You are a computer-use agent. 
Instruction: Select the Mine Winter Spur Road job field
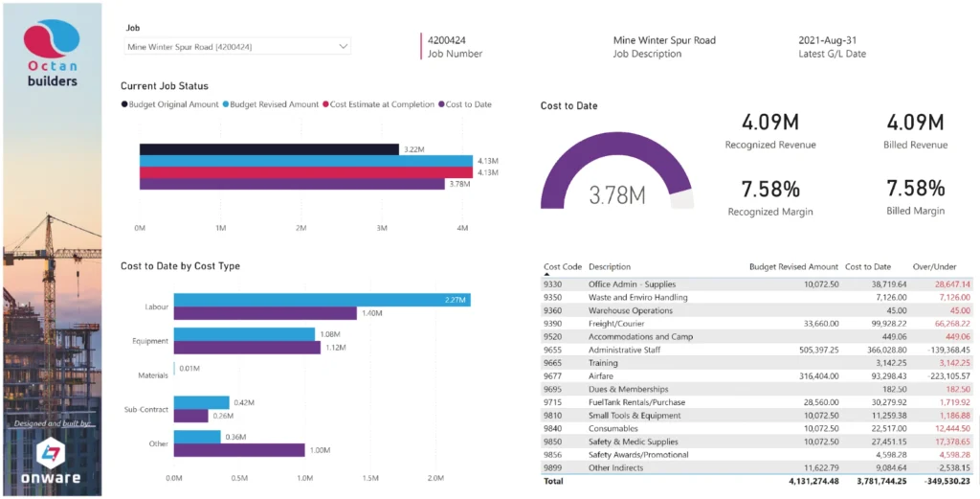230,46
